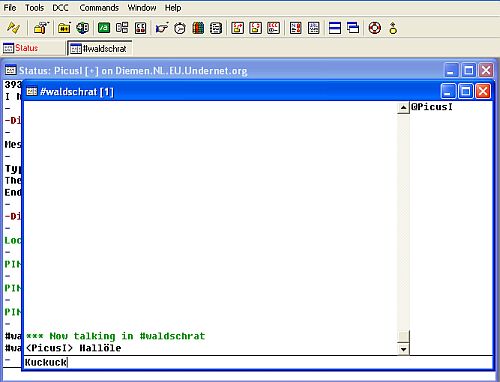Open the Help menu
500x382 pixels.
[x=173, y=8]
